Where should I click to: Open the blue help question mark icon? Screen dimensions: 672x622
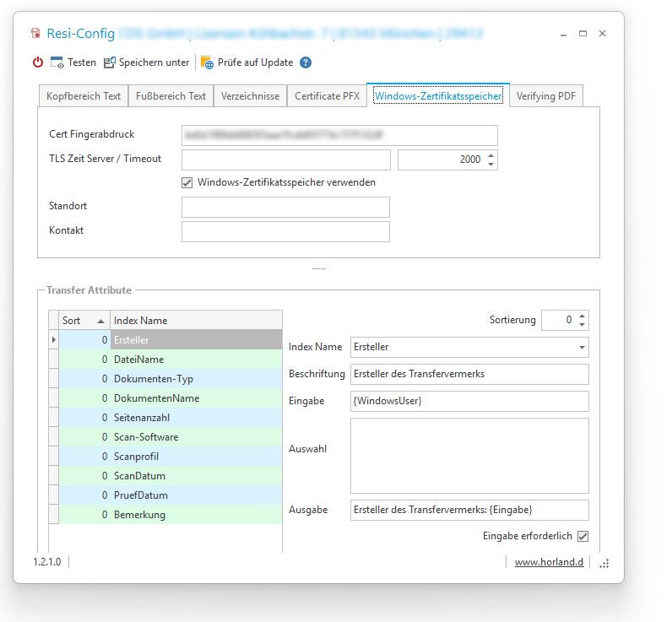coord(306,62)
